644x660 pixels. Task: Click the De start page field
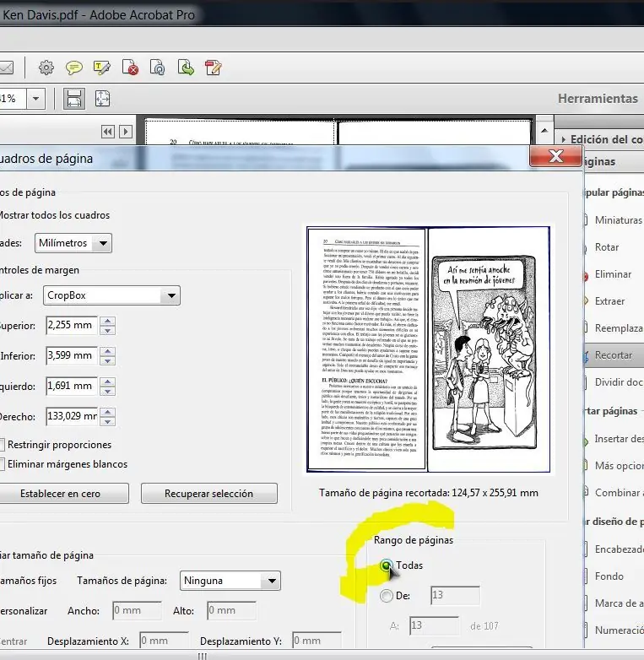pyautogui.click(x=456, y=595)
